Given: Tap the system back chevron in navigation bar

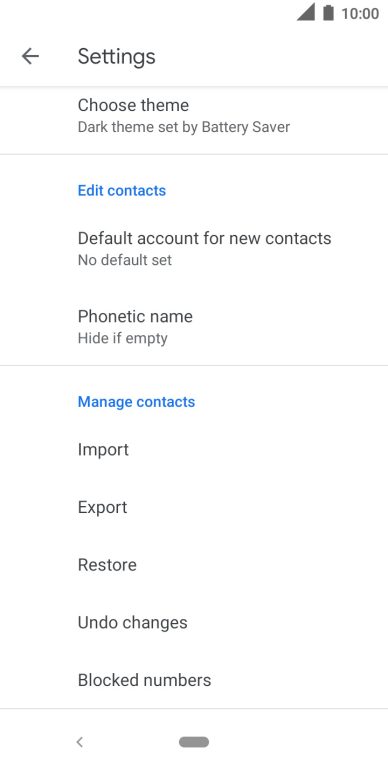Looking at the screenshot, I should (80, 742).
